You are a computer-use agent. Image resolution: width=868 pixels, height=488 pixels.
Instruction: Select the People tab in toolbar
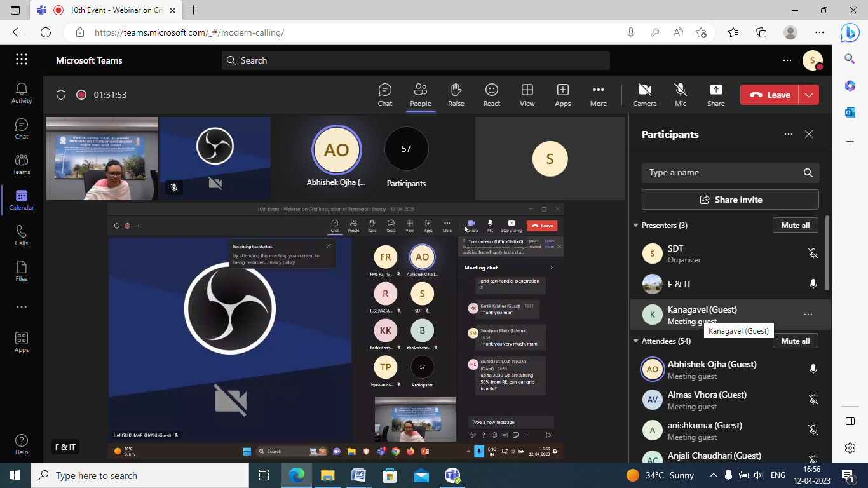[420, 95]
